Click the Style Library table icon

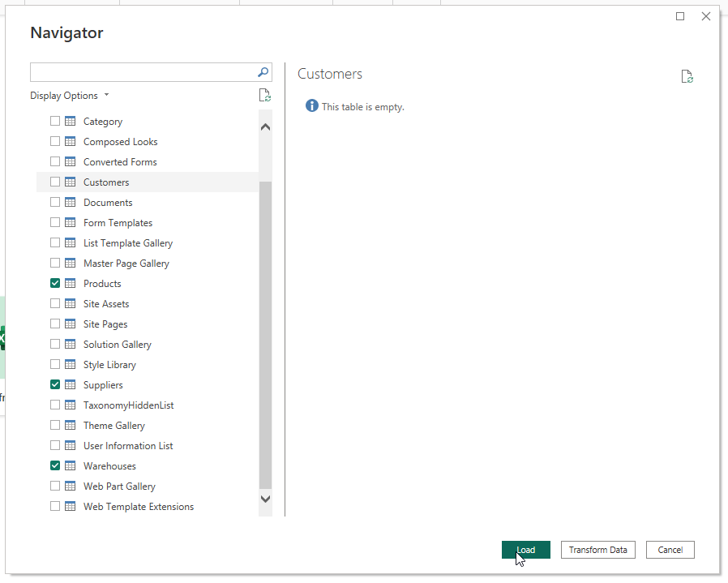click(70, 365)
